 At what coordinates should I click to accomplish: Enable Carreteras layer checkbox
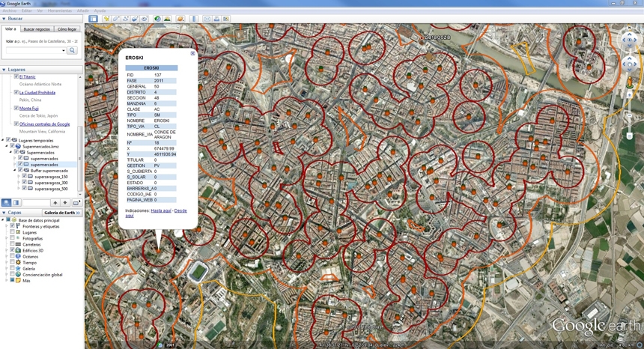pyautogui.click(x=12, y=244)
